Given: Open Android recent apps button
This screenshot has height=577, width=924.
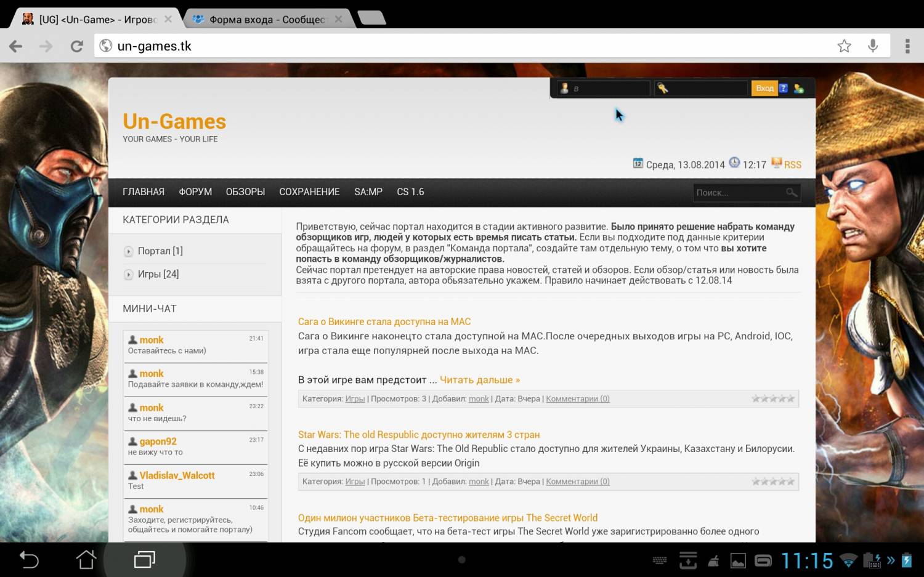Looking at the screenshot, I should [145, 560].
